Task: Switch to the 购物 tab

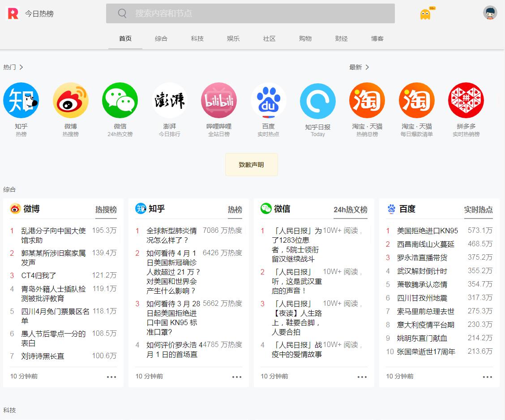Action: click(305, 39)
